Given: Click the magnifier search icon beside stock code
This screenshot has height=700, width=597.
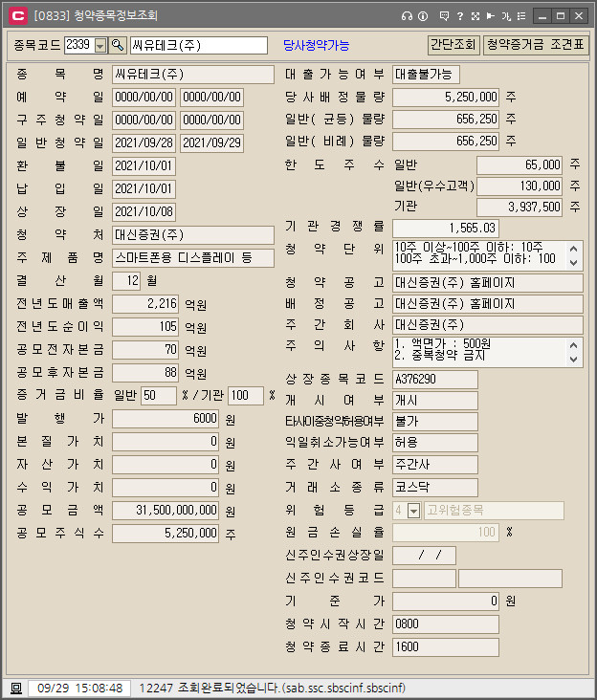Looking at the screenshot, I should click(118, 45).
